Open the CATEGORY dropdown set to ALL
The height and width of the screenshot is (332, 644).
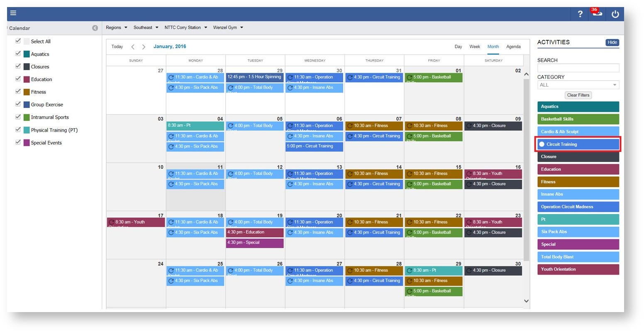578,85
